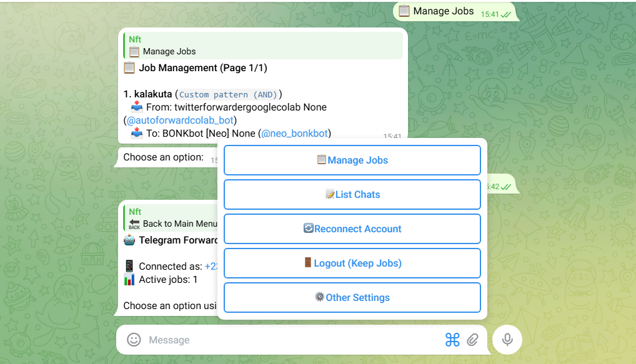The width and height of the screenshot is (636, 364).
Task: Open the @autoforwardcolab_bot link
Action: click(180, 121)
